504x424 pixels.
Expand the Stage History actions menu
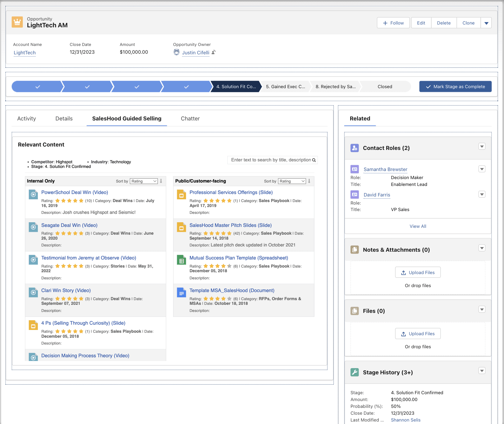tap(482, 371)
